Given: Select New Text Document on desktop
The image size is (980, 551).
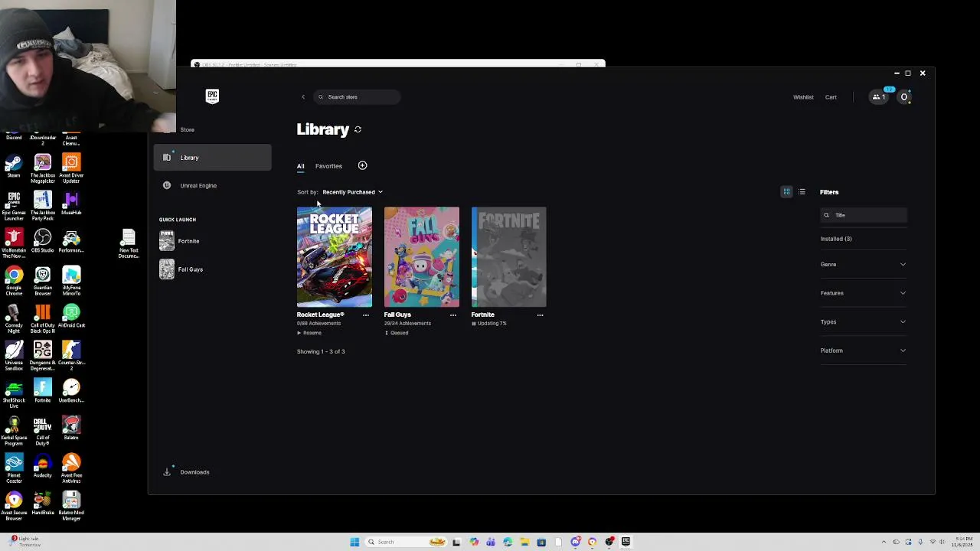Looking at the screenshot, I should (x=129, y=244).
